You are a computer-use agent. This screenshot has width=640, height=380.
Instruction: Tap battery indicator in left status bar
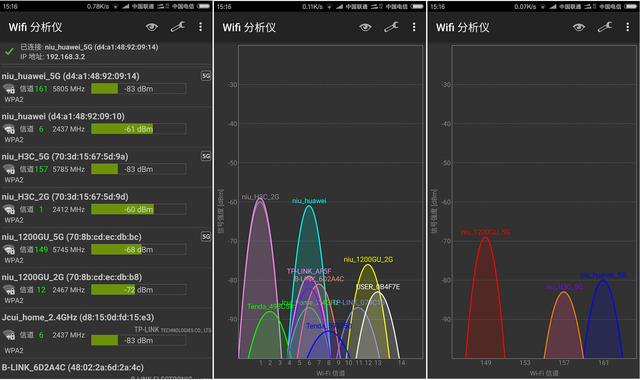[204, 6]
